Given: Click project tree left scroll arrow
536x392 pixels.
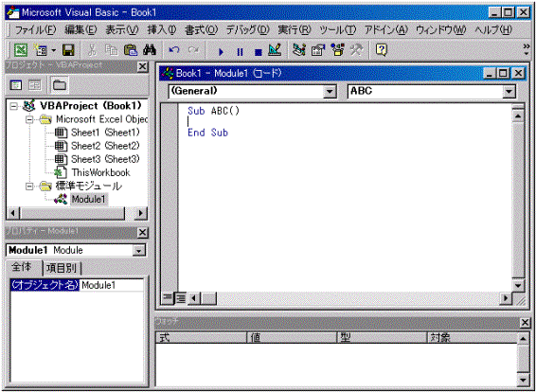Looking at the screenshot, I should tap(13, 213).
